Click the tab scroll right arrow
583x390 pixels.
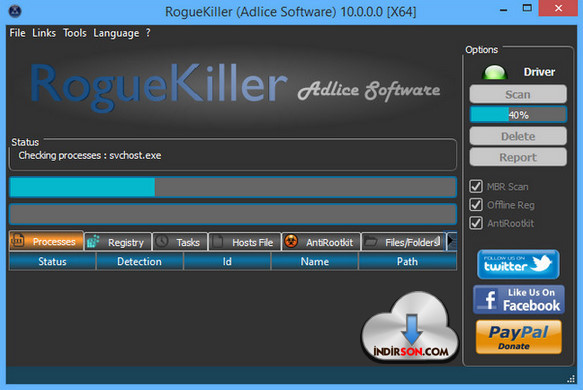click(451, 241)
